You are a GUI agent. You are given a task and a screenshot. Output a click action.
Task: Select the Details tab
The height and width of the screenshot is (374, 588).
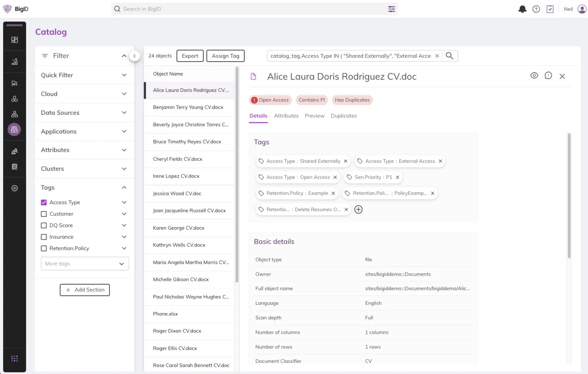(x=258, y=116)
